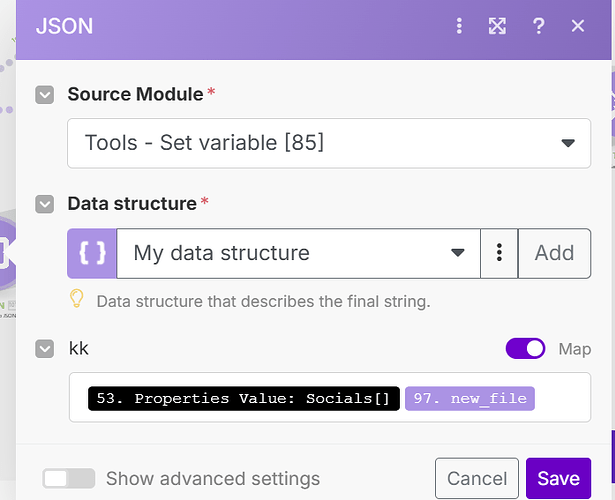Enable Show advanced settings toggle
615x500 pixels.
69,478
